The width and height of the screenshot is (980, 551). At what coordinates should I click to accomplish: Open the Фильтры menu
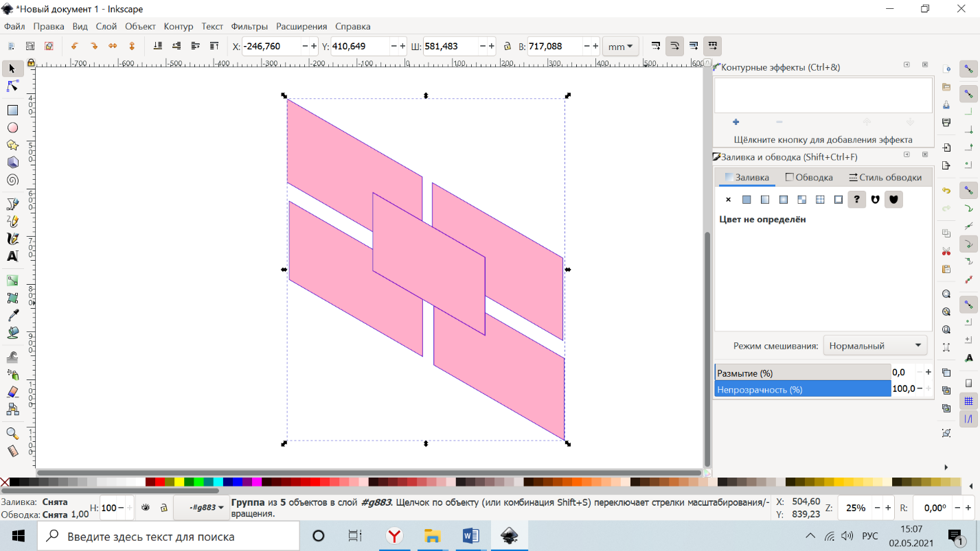click(x=249, y=26)
